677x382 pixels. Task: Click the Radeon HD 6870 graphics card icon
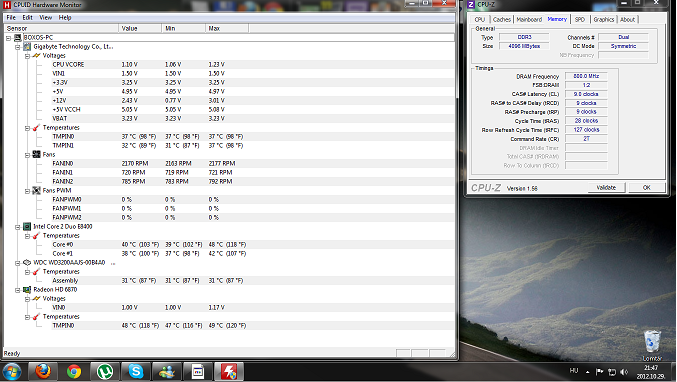[x=27, y=290]
